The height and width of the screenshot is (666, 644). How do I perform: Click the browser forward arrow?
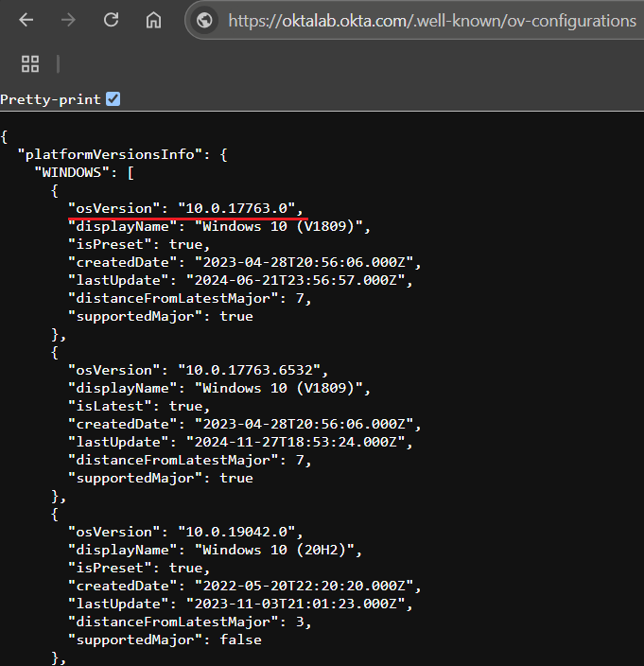[x=68, y=20]
